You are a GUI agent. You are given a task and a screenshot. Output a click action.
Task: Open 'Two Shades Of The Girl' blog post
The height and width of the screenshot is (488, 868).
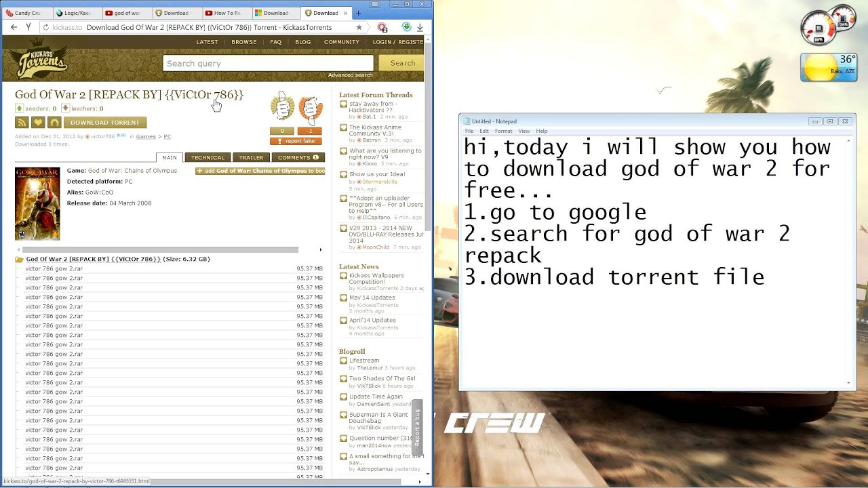point(382,379)
